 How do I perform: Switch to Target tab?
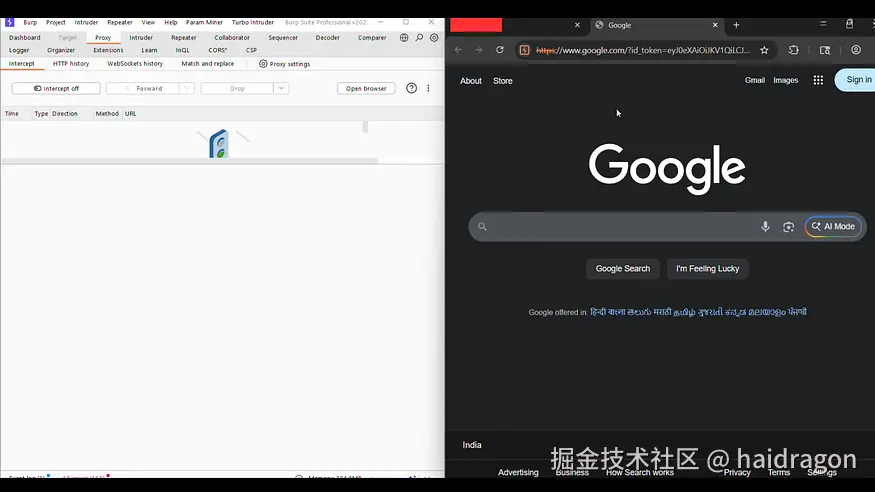(x=68, y=37)
